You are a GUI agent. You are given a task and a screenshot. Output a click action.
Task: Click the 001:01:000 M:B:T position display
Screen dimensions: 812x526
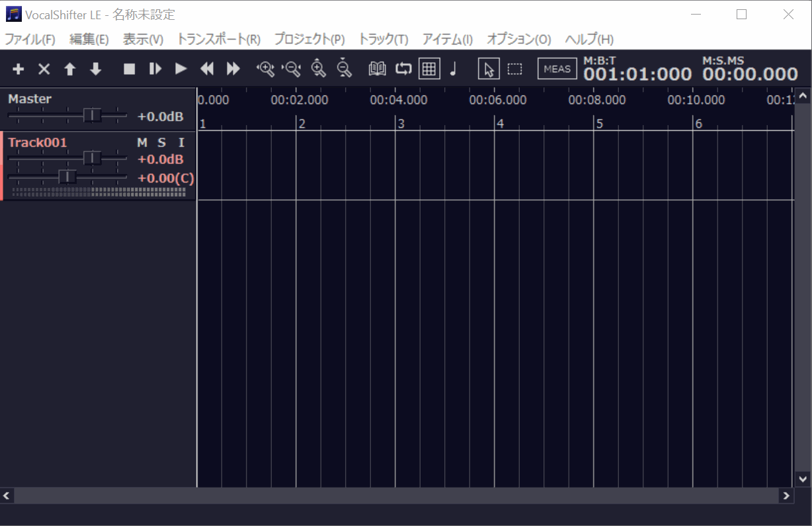coord(638,74)
